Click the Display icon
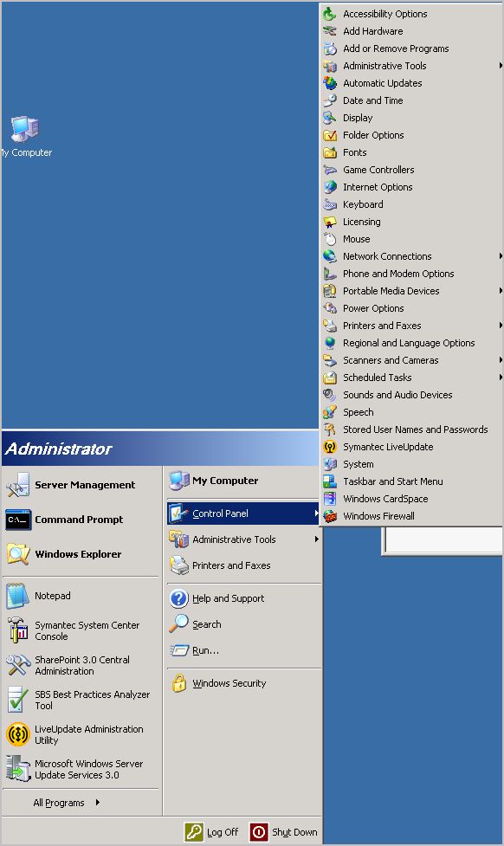Viewport: 504px width, 846px height. (x=330, y=118)
